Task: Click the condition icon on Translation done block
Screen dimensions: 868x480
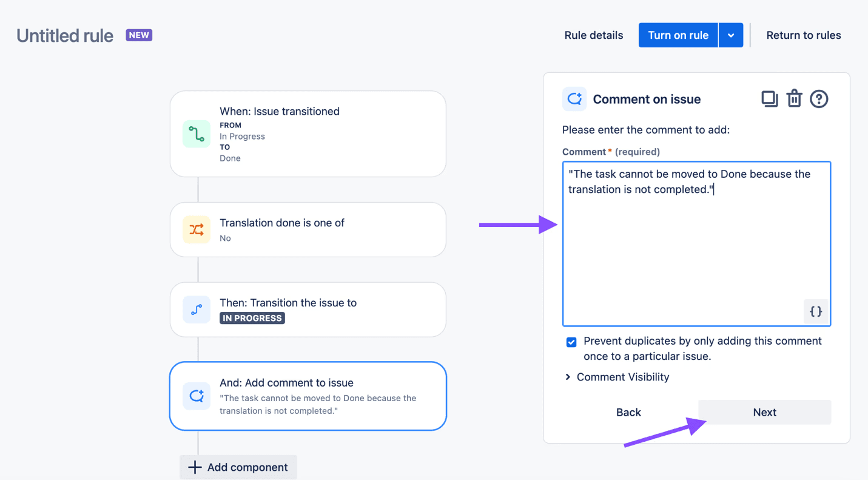Action: point(196,229)
